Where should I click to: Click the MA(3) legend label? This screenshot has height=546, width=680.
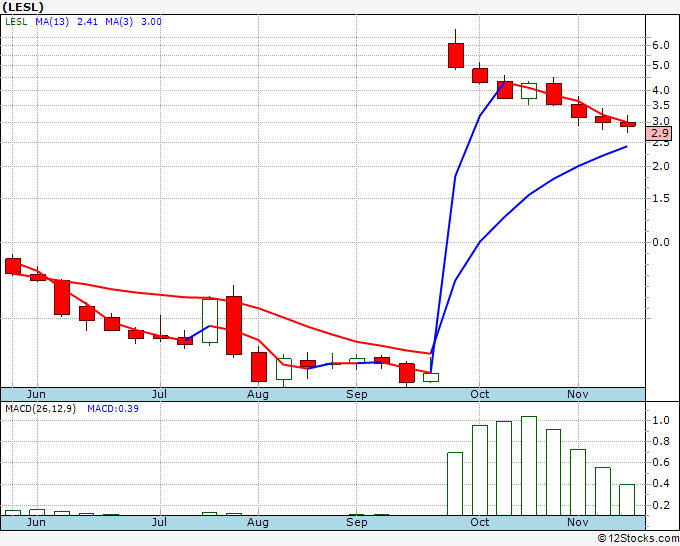click(119, 22)
